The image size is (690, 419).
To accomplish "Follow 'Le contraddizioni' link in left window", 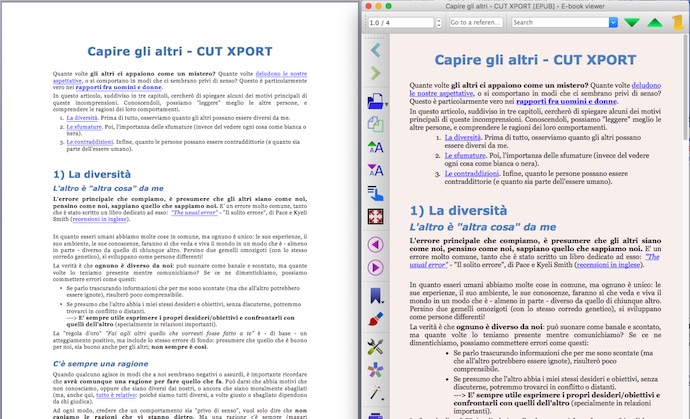I will point(90,142).
